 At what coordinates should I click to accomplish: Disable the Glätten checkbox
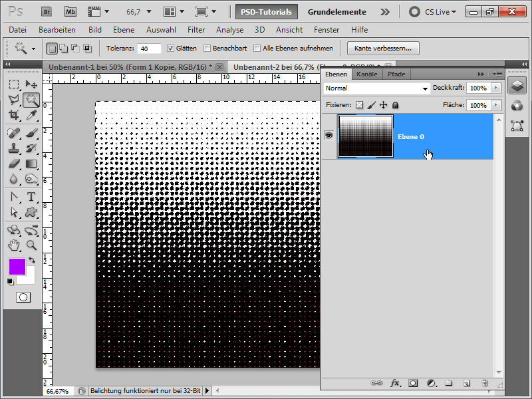point(171,48)
